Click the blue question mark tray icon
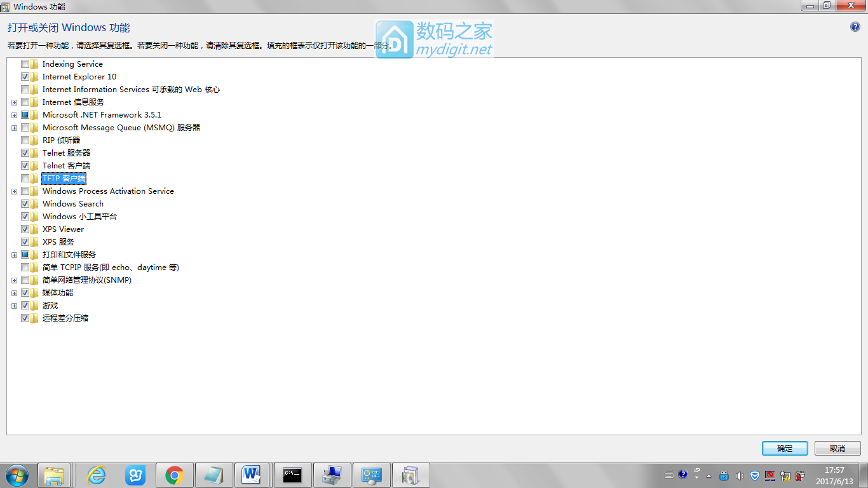The image size is (868, 488). tap(683, 475)
